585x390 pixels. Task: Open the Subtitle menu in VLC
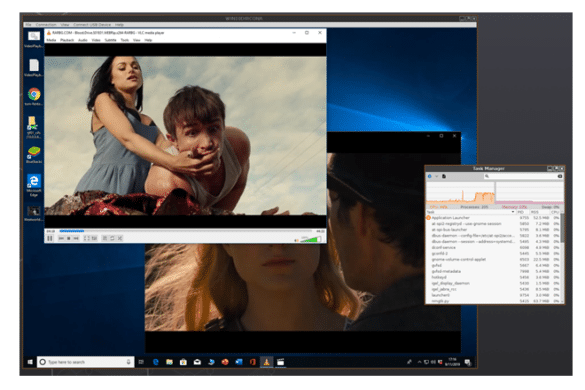point(110,40)
